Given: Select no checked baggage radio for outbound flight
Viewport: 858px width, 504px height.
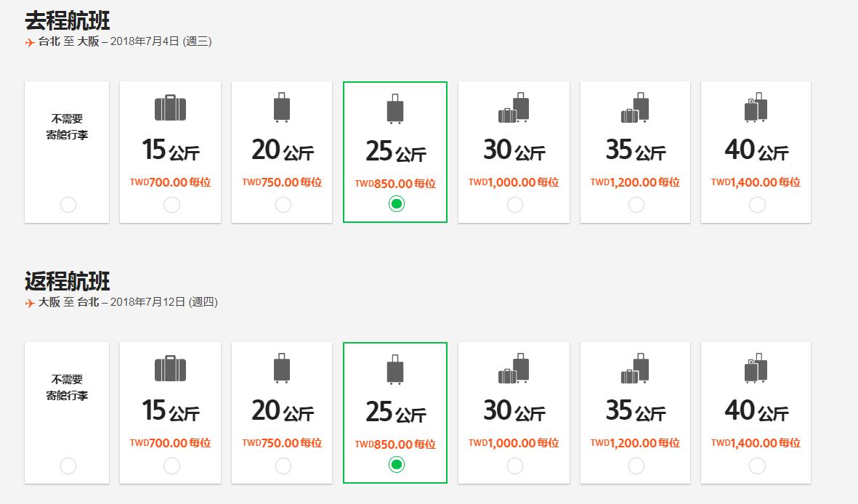Looking at the screenshot, I should click(68, 205).
